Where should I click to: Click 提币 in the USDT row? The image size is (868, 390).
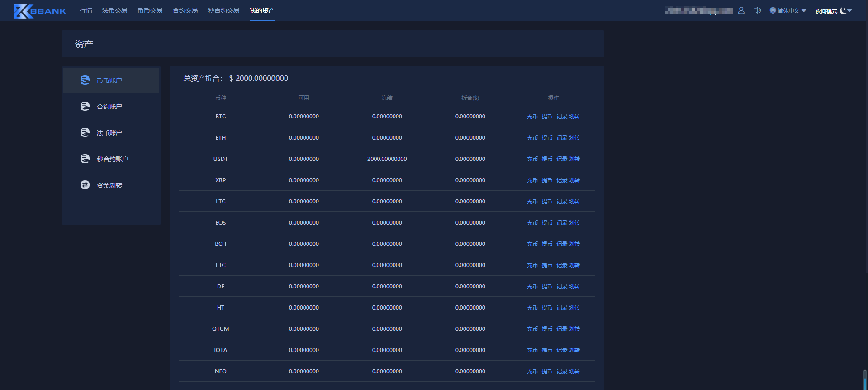[547, 159]
